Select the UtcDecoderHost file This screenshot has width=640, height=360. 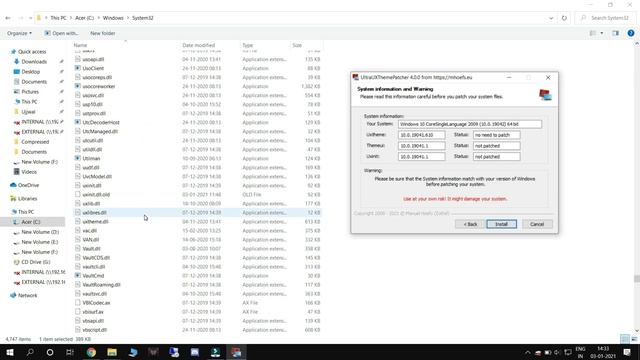pos(101,122)
